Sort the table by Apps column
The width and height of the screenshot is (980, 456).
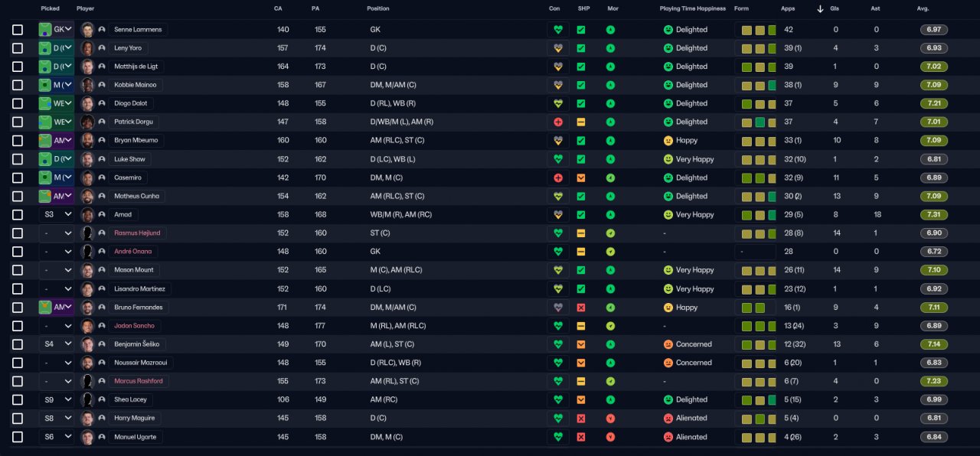tap(788, 8)
